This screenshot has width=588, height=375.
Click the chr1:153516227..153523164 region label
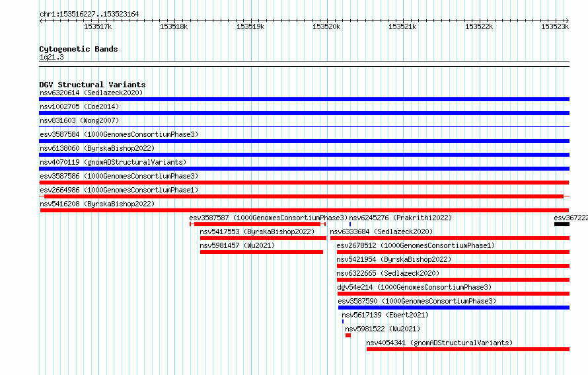pos(89,14)
